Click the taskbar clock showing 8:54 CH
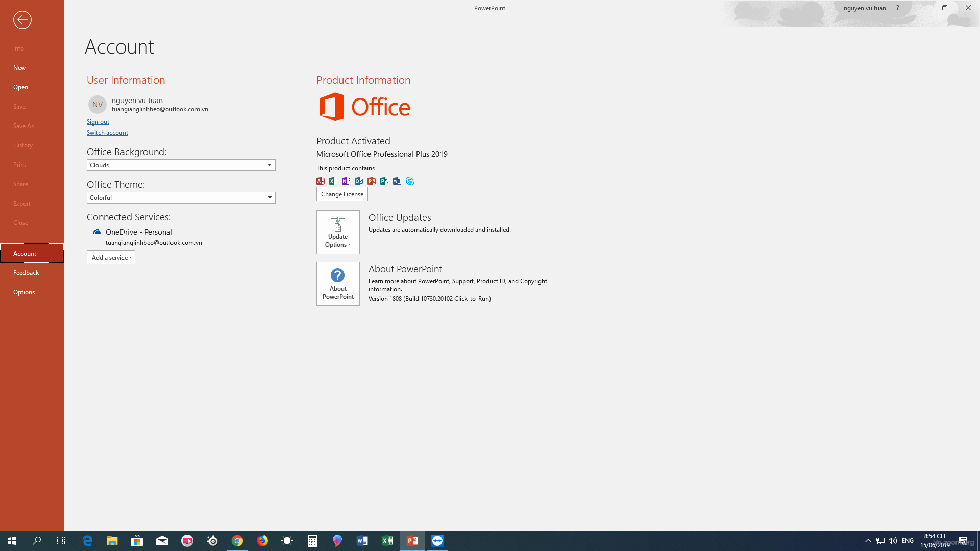Viewport: 980px width, 551px height. [x=935, y=541]
